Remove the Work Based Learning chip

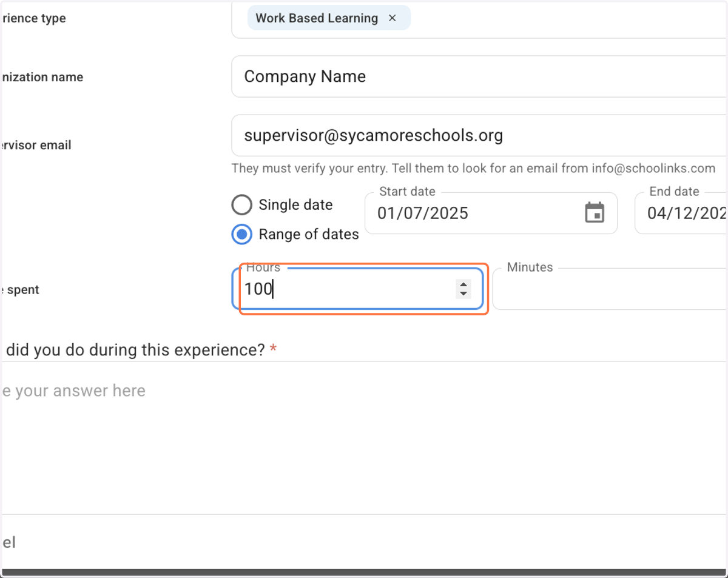click(392, 18)
